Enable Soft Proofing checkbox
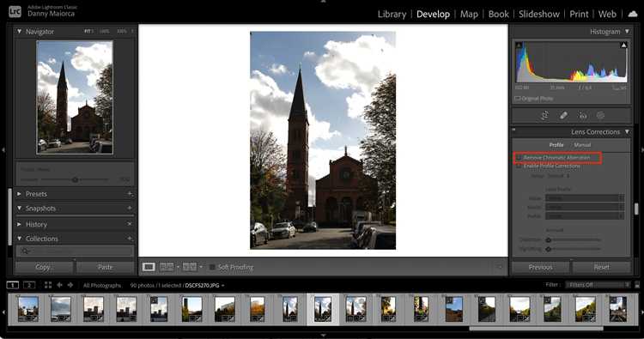 (212, 267)
